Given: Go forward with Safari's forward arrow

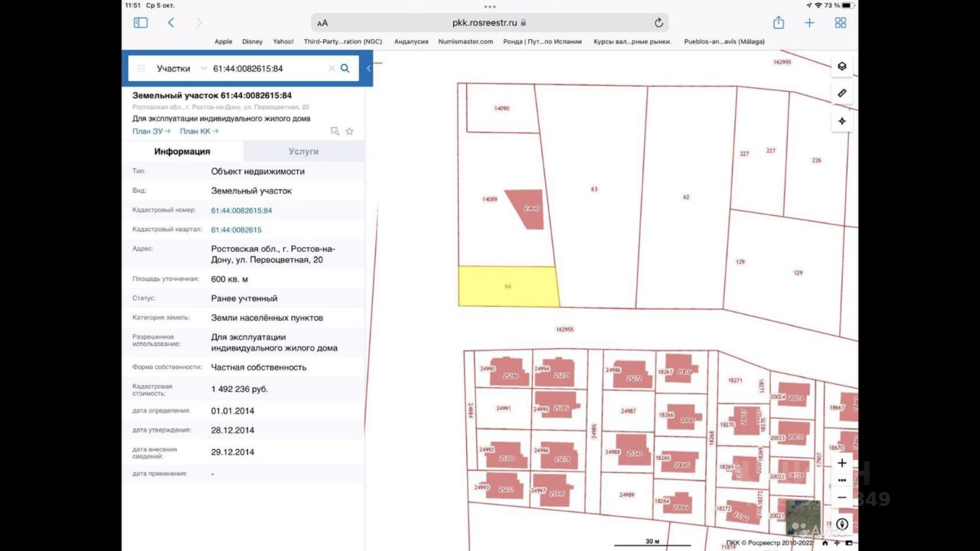Looking at the screenshot, I should click(199, 23).
